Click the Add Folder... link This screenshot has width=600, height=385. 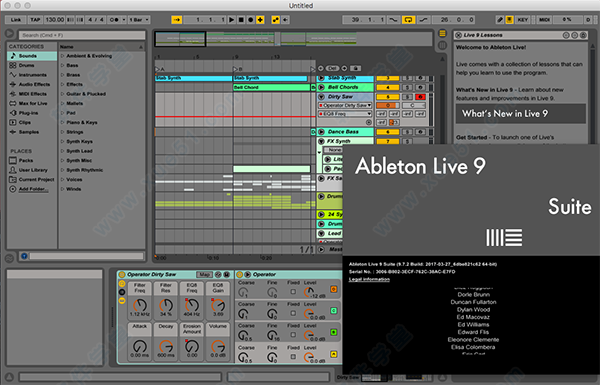(34, 189)
